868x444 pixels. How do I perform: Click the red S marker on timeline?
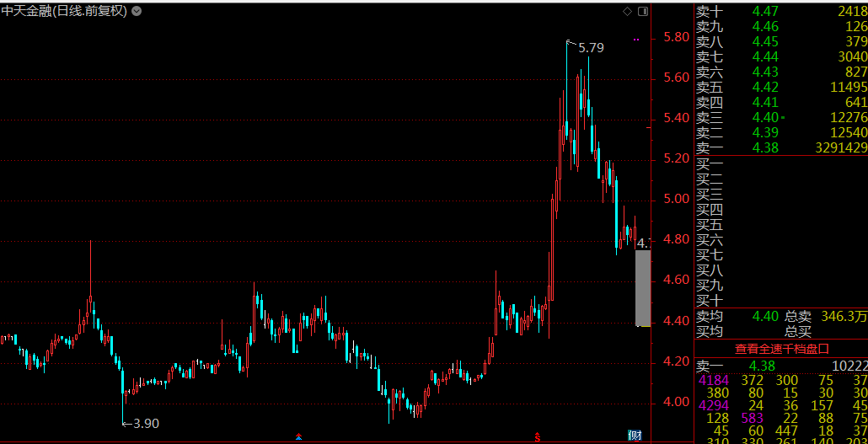click(537, 436)
